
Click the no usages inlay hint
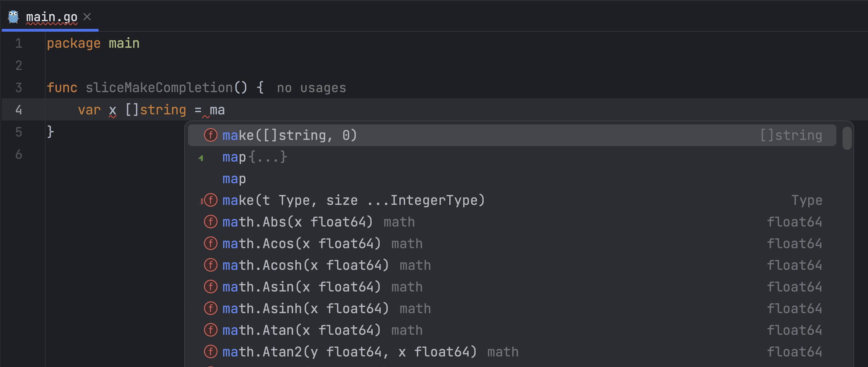[x=311, y=88]
